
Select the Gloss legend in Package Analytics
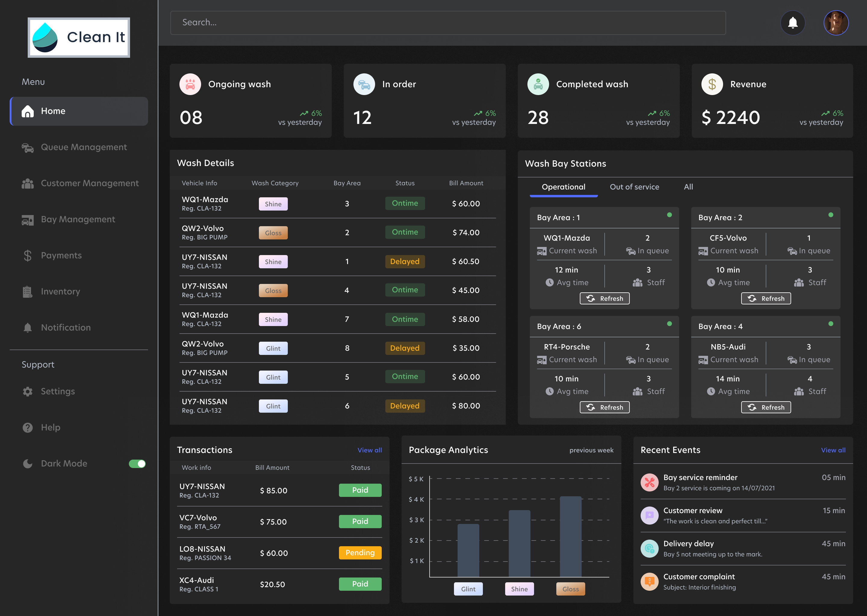pyautogui.click(x=570, y=589)
